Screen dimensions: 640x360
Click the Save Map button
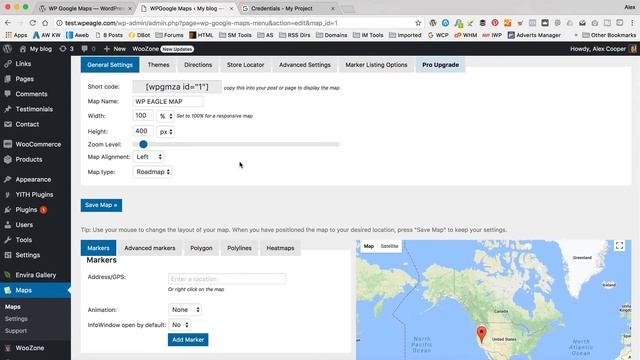tap(101, 205)
